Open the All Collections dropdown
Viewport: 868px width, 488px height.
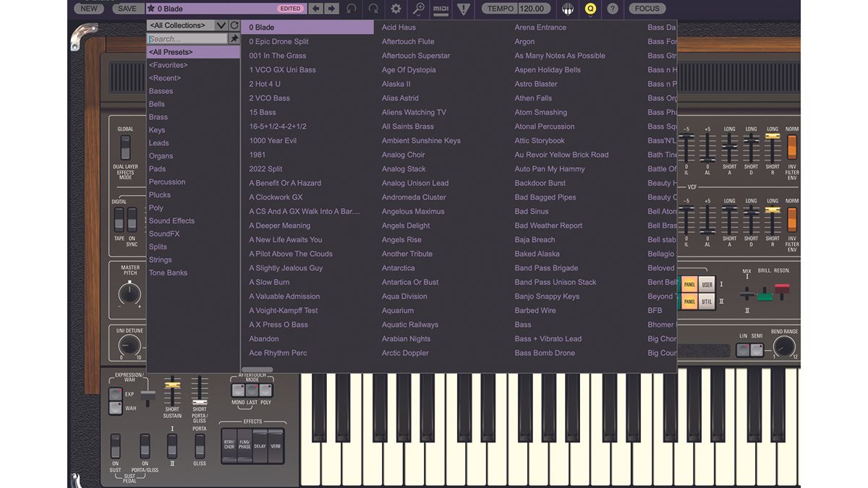click(x=187, y=25)
